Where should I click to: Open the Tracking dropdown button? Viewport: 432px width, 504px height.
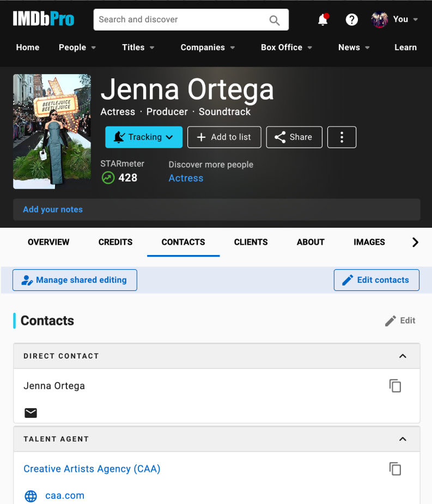pyautogui.click(x=144, y=137)
